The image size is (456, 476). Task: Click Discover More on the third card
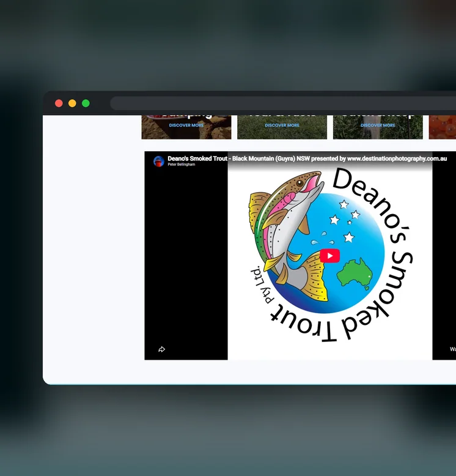[378, 125]
